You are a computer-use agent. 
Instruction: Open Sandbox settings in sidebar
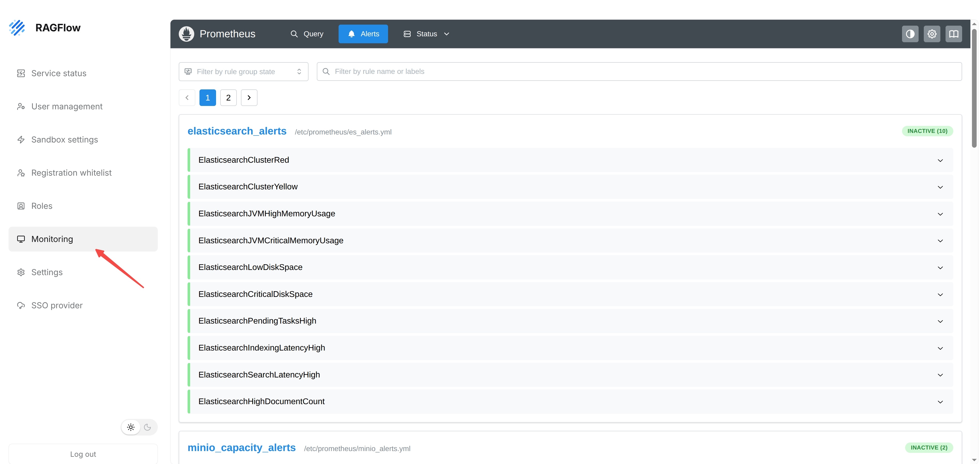83,140
